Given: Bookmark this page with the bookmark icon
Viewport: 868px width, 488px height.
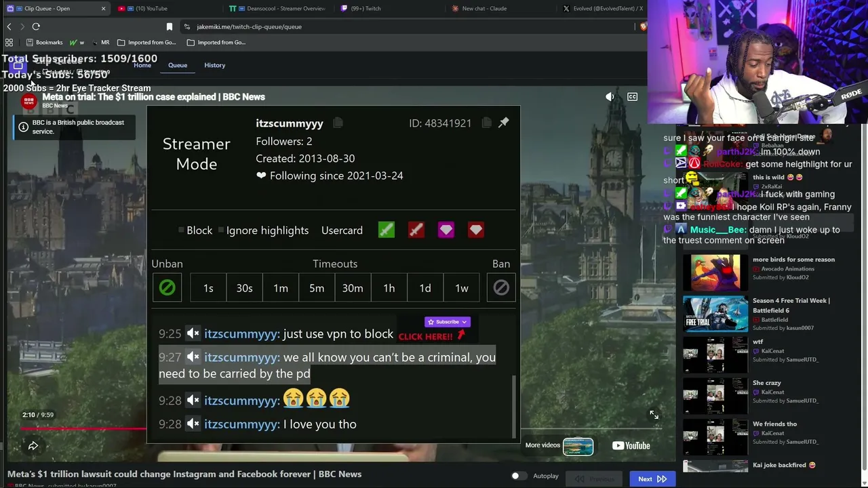Looking at the screenshot, I should pyautogui.click(x=170, y=26).
